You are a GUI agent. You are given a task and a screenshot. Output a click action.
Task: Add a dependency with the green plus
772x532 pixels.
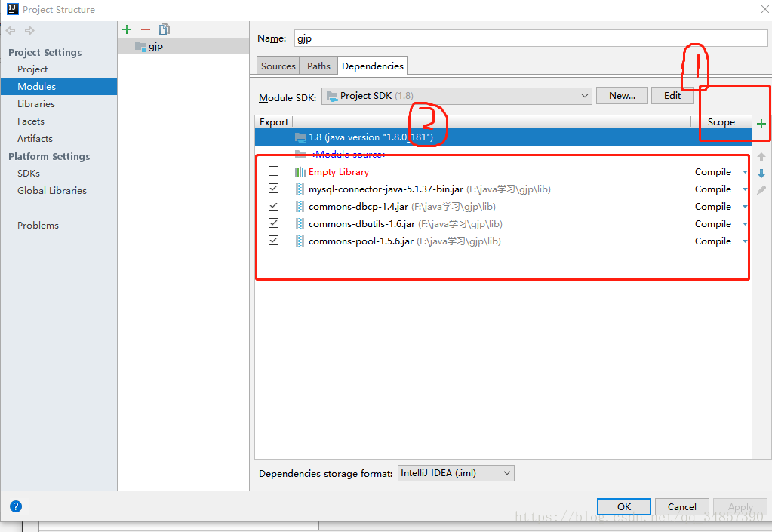(x=761, y=124)
